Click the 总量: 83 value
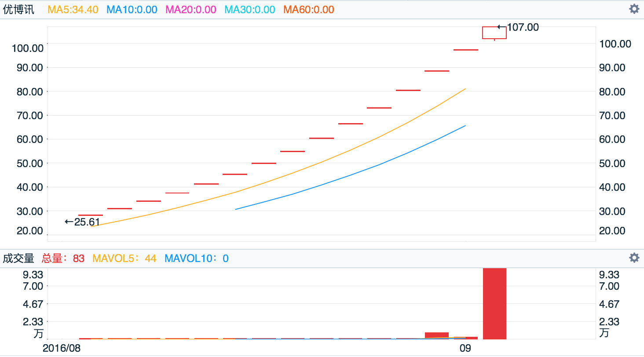 (x=63, y=258)
